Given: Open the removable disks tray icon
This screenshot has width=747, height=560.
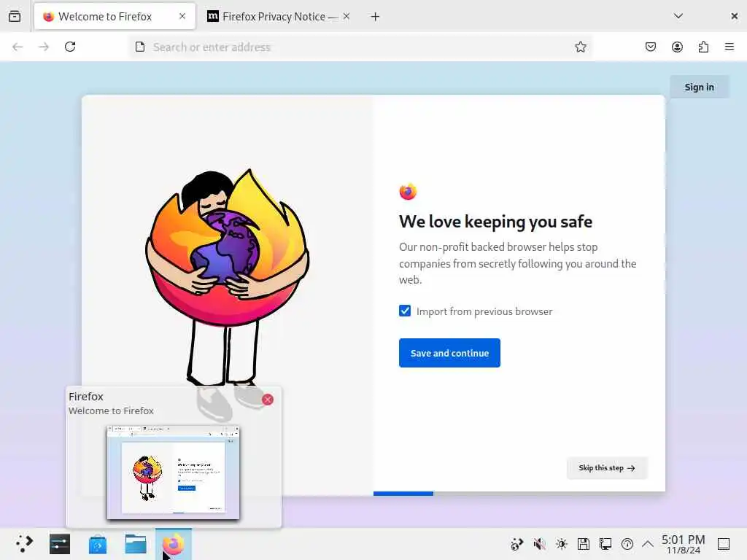Looking at the screenshot, I should click(583, 544).
